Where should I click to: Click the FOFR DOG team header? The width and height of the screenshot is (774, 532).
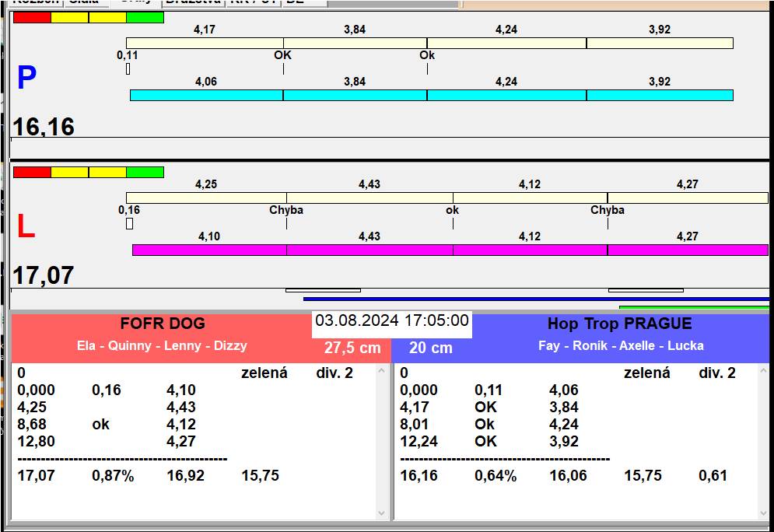tap(163, 324)
